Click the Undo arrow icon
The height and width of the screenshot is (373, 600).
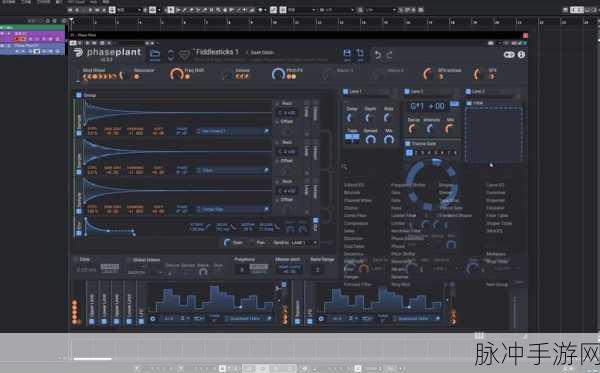(378, 55)
